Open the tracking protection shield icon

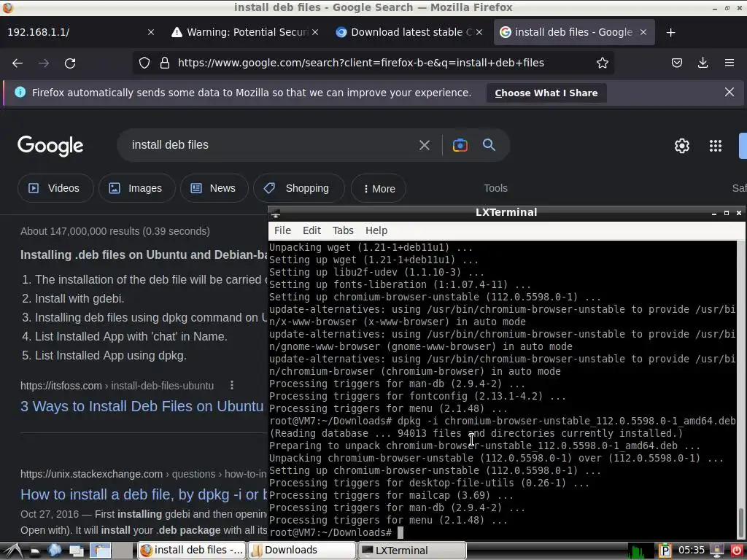[144, 63]
